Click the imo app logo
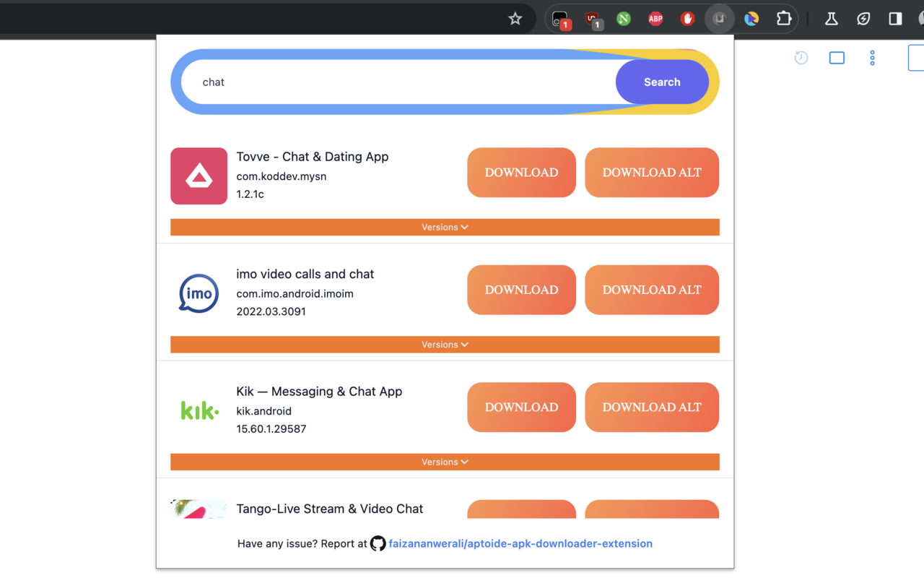The width and height of the screenshot is (924, 578). coord(199,293)
